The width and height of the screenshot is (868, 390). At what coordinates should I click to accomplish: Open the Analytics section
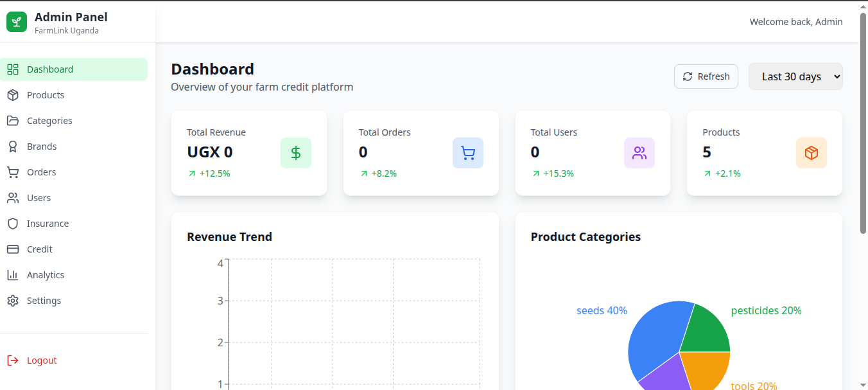click(74, 275)
